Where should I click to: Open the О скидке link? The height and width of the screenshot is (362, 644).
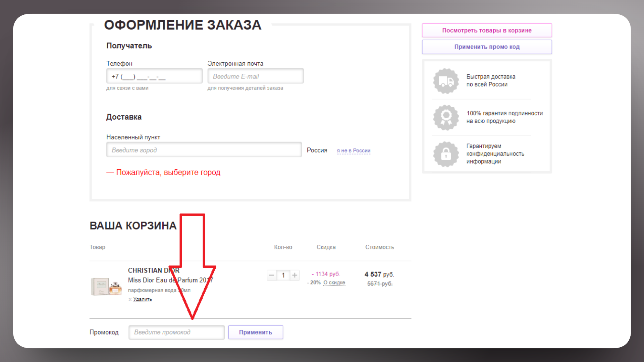pos(334,283)
